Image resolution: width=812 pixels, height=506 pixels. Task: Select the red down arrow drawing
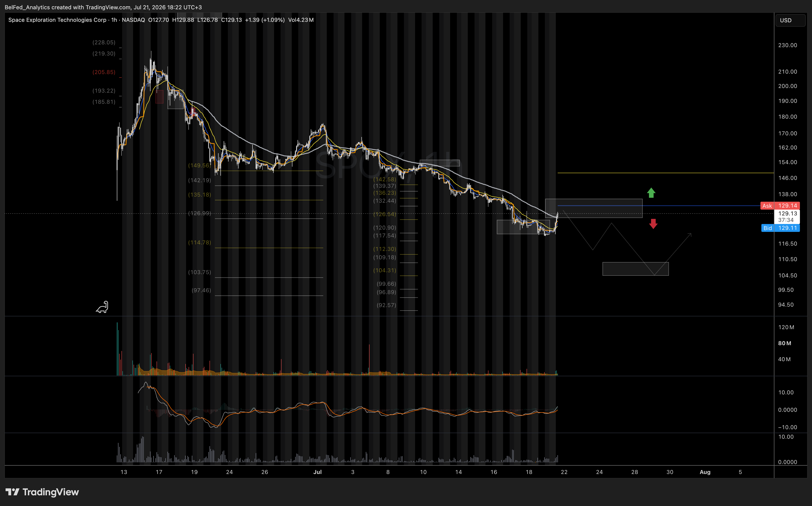[x=653, y=224]
